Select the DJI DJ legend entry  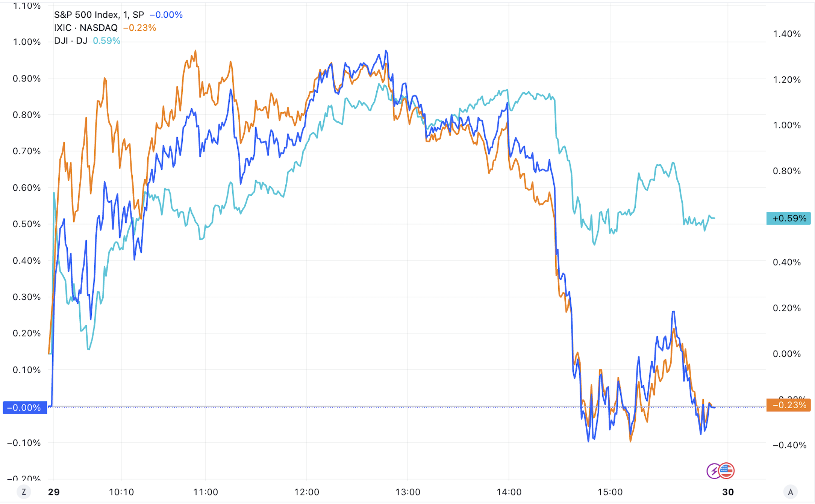71,41
